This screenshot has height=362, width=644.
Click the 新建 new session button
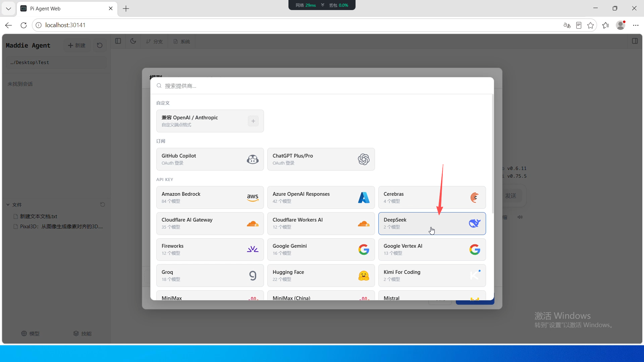77,45
